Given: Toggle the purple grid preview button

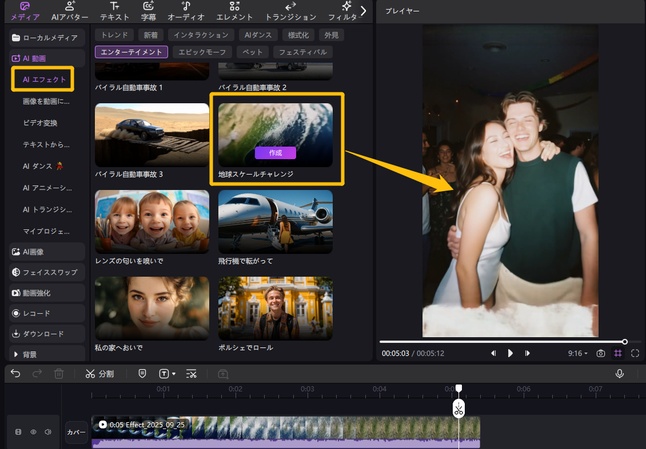Looking at the screenshot, I should pos(618,353).
